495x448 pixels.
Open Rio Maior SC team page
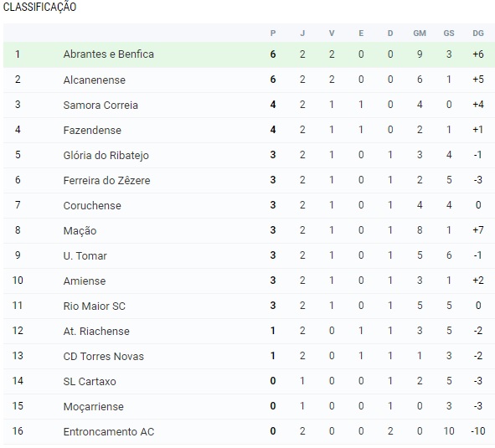[94, 306]
